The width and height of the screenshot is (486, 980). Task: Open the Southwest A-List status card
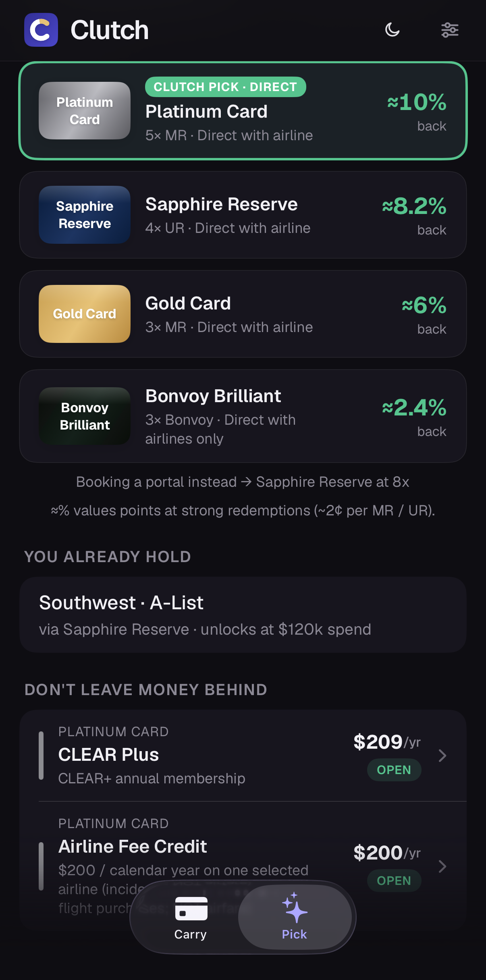point(243,615)
